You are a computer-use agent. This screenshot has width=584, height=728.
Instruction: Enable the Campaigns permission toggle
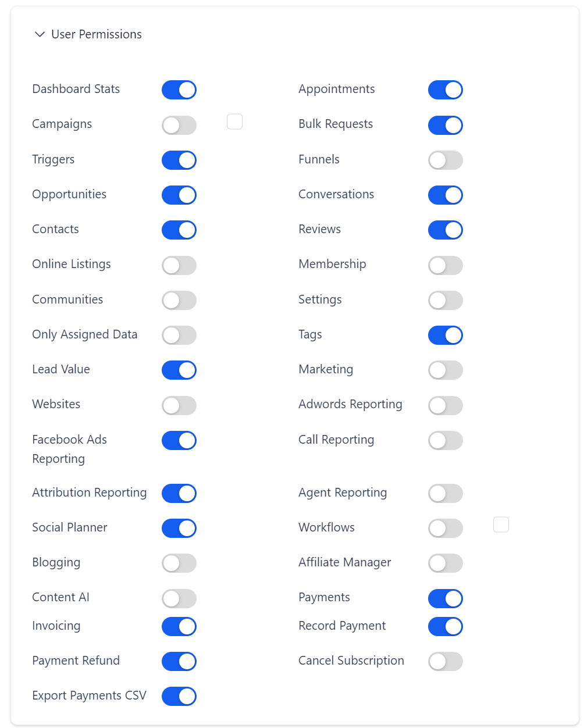[x=179, y=125]
